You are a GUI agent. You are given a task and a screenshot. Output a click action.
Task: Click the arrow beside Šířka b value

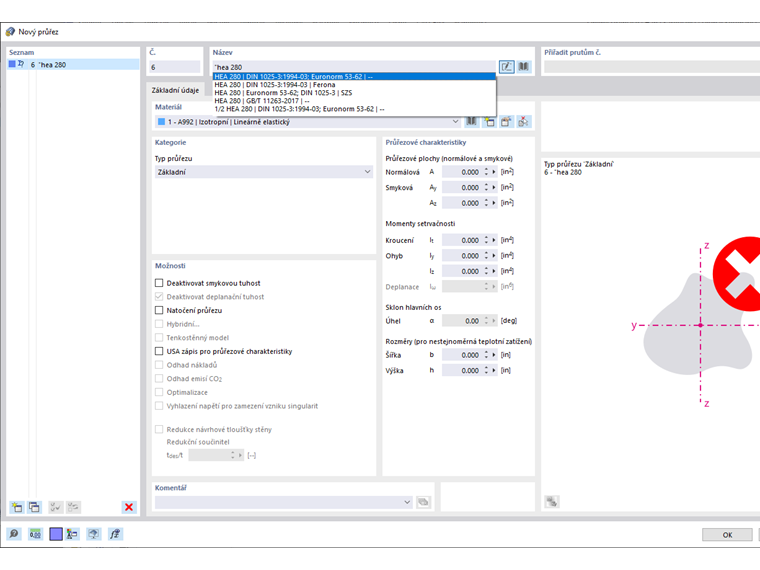click(494, 355)
